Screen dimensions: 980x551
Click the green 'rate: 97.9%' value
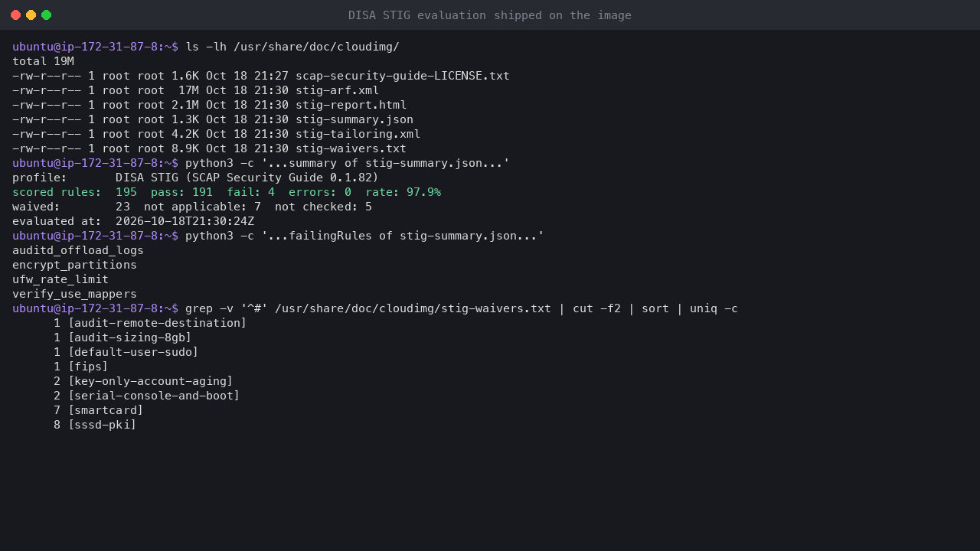pyautogui.click(x=403, y=192)
